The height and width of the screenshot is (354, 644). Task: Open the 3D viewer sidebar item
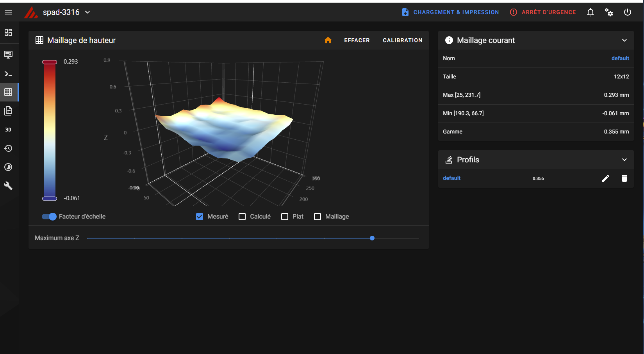click(x=8, y=130)
